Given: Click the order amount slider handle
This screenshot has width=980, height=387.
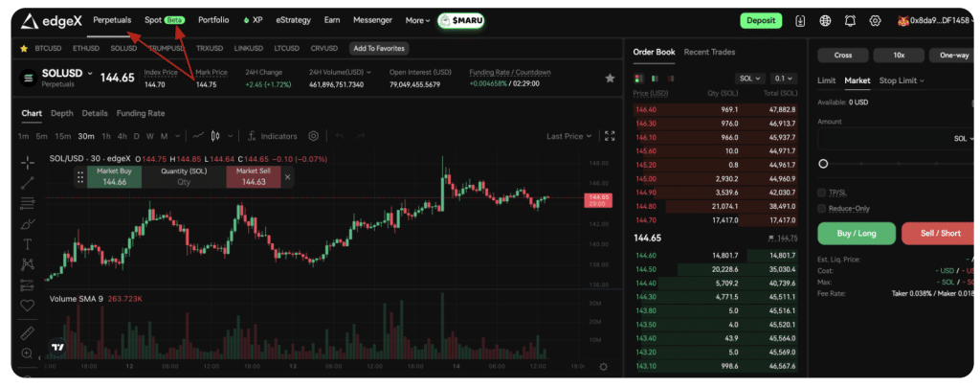Looking at the screenshot, I should pyautogui.click(x=823, y=164).
